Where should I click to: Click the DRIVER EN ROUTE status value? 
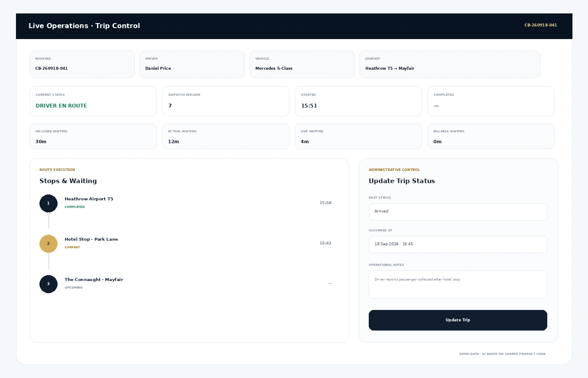tap(61, 106)
